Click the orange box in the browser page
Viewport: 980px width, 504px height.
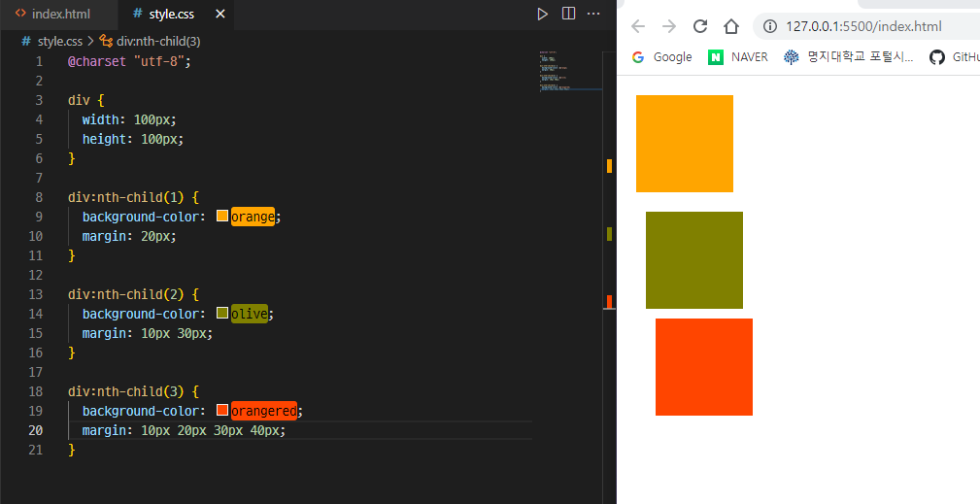coord(685,144)
